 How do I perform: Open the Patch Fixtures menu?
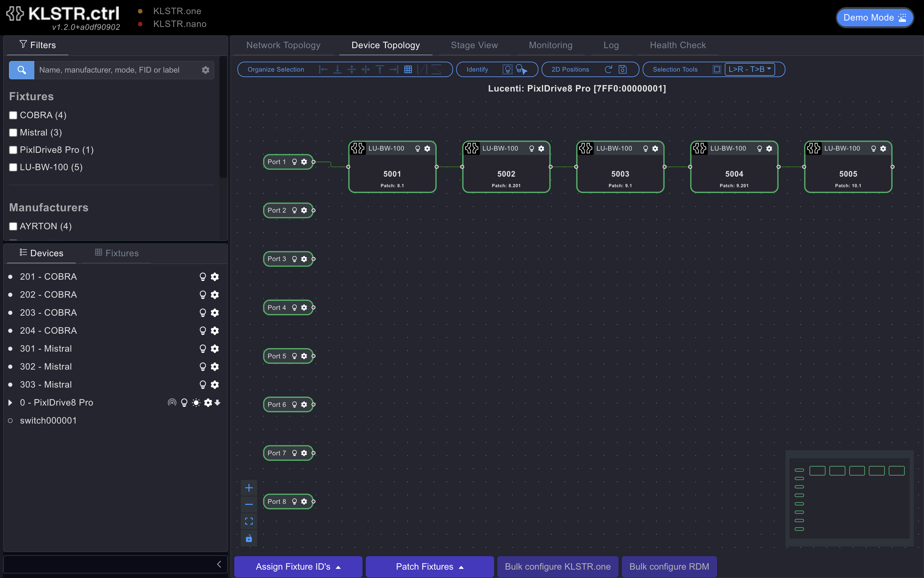(430, 566)
